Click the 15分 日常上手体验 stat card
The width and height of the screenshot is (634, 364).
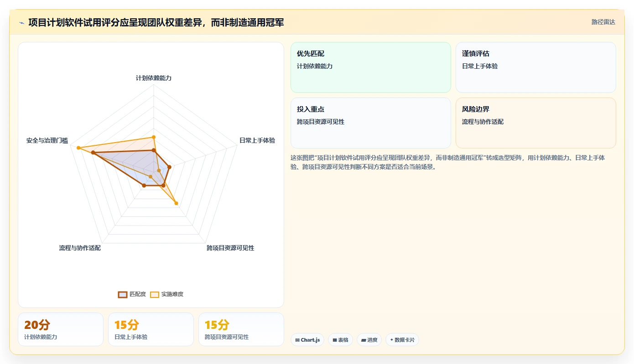[151, 329]
